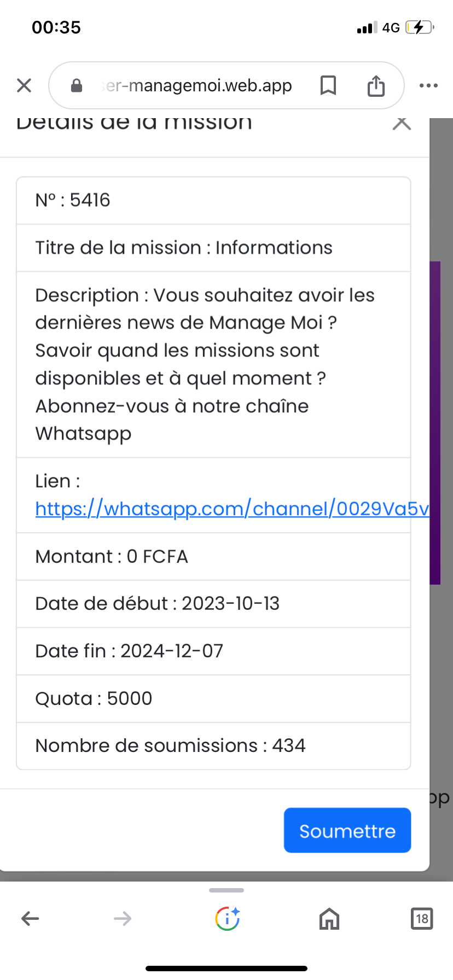The image size is (453, 980).
Task: Tap the padlock site security icon
Action: 77,85
